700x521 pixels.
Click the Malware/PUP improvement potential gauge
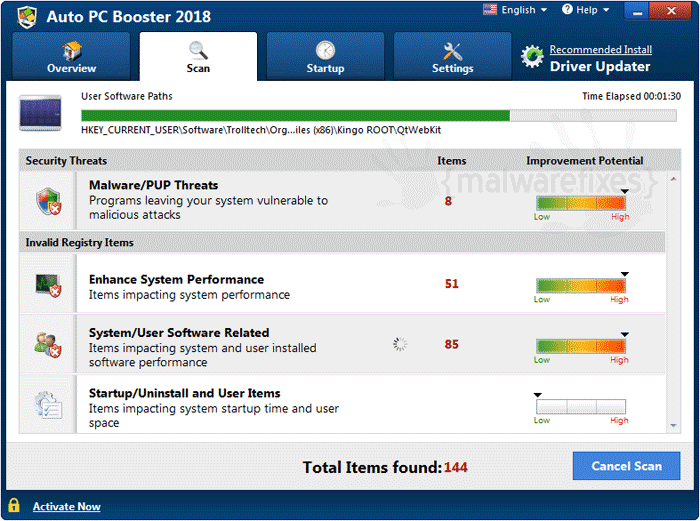[581, 203]
